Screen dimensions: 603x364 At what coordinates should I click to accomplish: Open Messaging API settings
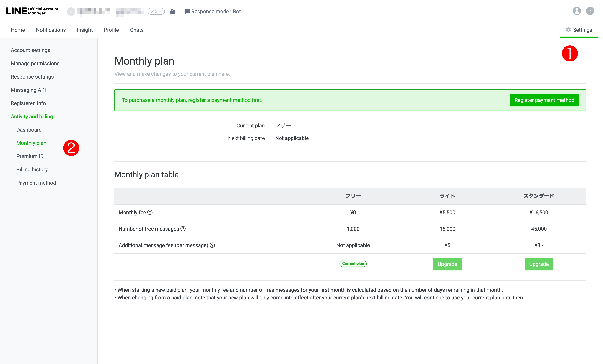28,90
